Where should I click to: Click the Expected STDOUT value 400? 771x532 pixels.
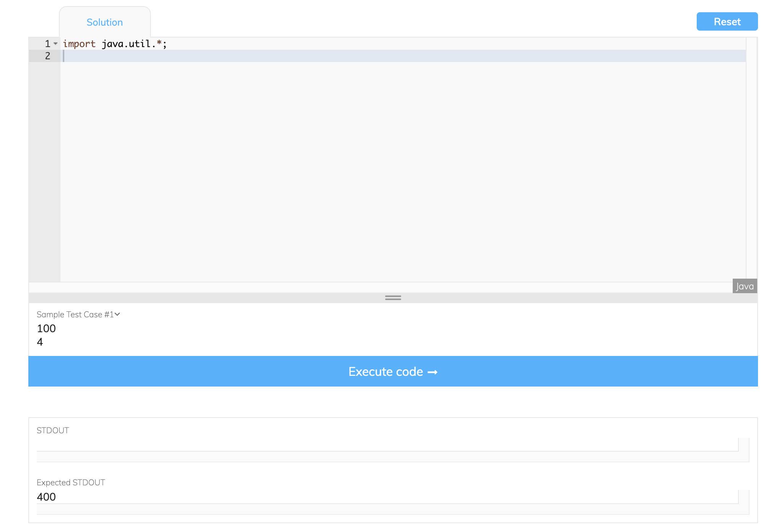pos(46,496)
